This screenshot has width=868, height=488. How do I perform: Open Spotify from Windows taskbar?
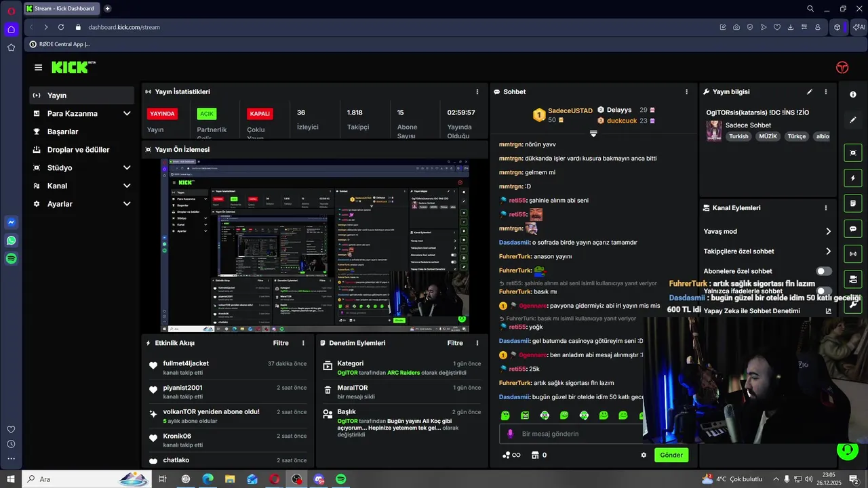click(341, 479)
